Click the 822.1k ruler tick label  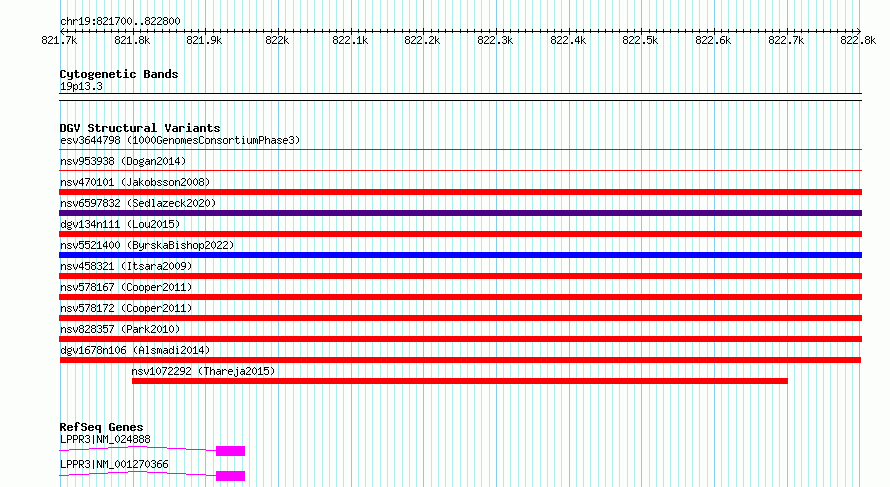coord(350,40)
